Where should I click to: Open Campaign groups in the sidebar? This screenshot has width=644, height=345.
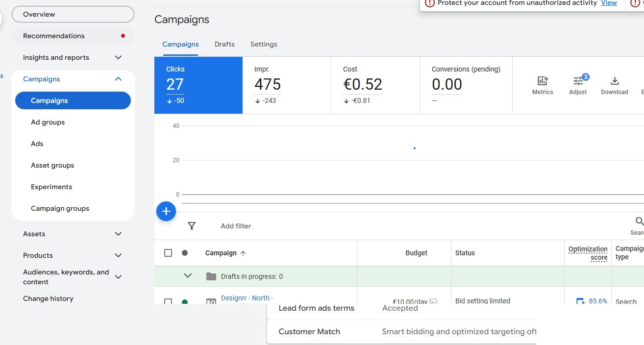[60, 208]
